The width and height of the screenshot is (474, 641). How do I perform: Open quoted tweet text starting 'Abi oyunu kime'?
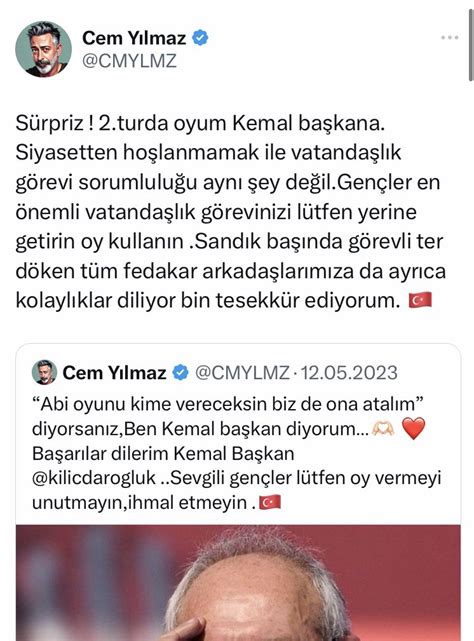click(236, 453)
